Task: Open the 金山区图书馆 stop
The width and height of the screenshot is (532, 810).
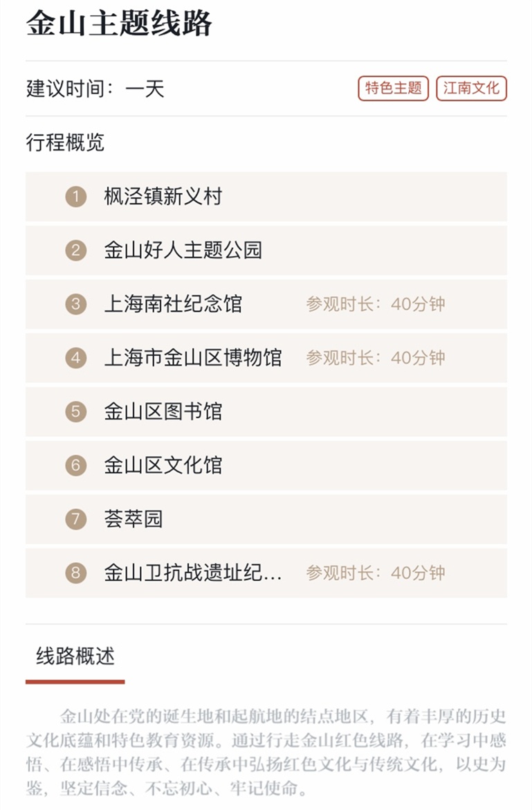Action: click(266, 412)
